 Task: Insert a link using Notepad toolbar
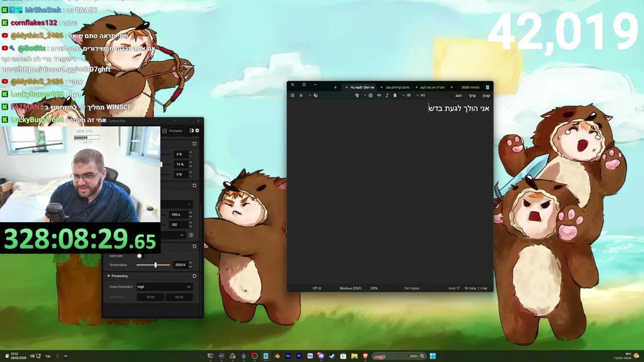pyautogui.click(x=379, y=96)
